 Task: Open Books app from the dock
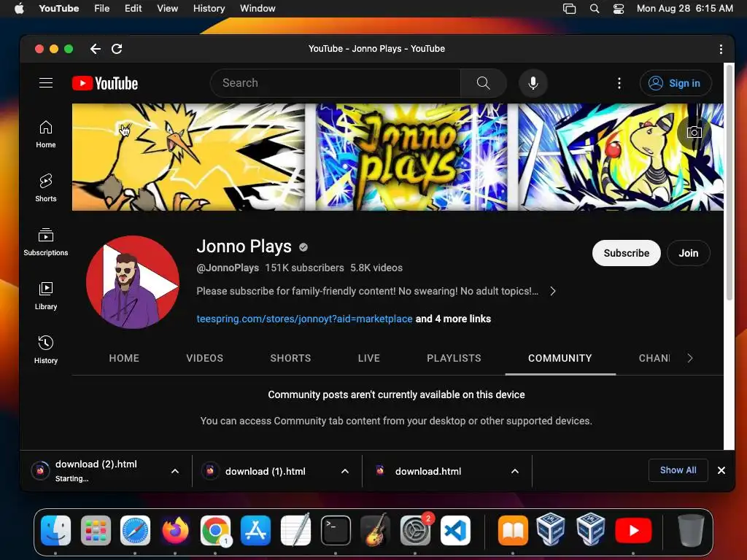[x=513, y=530]
